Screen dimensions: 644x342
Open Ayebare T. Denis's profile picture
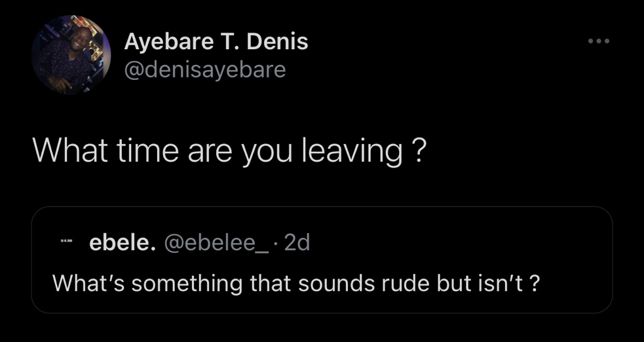71,55
